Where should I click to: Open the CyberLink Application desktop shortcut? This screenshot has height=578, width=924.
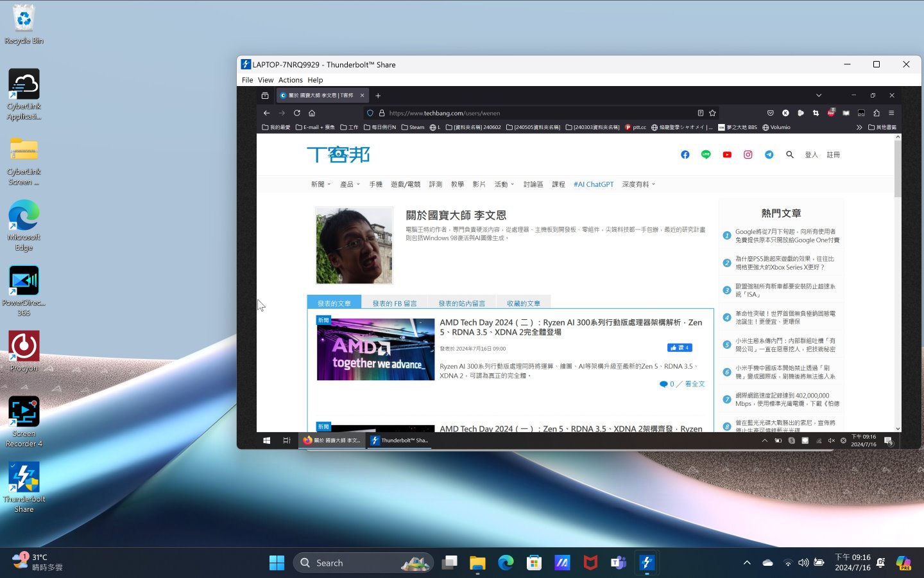(x=24, y=94)
